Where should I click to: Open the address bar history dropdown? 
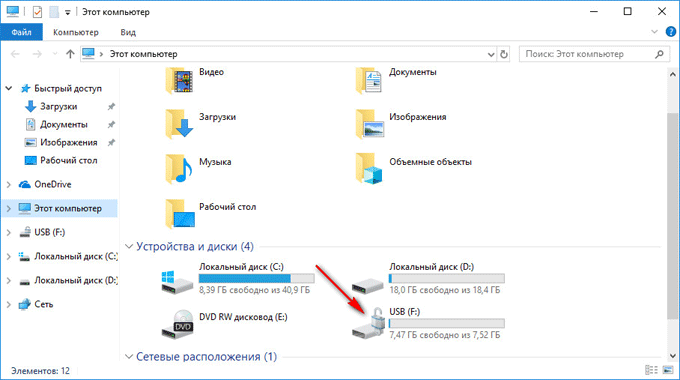tap(491, 55)
